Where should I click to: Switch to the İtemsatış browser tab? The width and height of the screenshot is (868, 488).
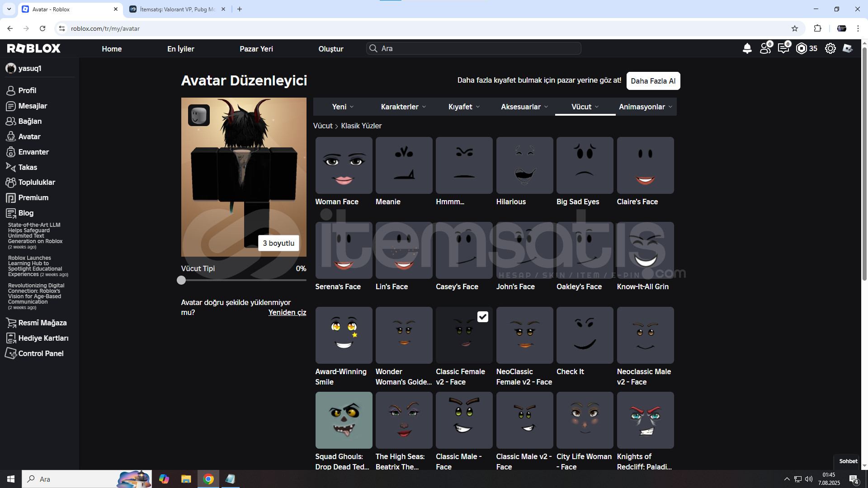click(x=177, y=9)
